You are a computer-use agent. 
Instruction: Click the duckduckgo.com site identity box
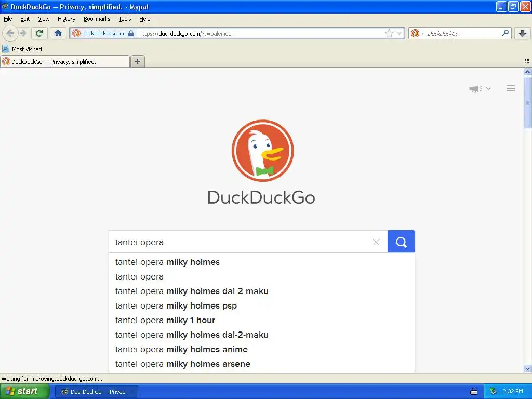[103, 33]
